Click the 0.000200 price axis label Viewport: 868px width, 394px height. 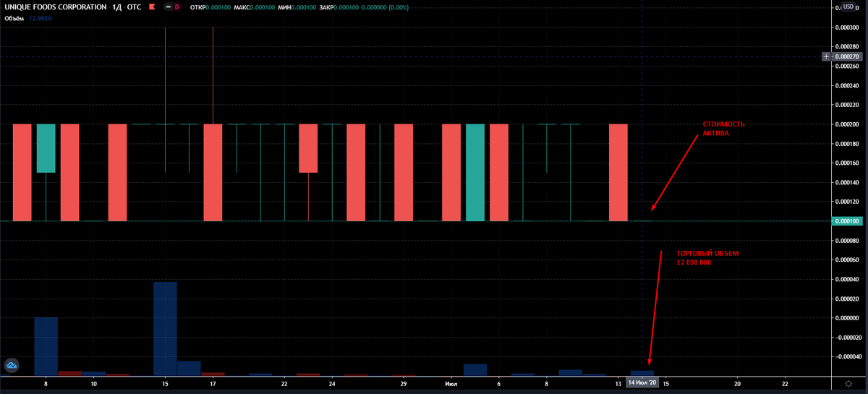[847, 124]
